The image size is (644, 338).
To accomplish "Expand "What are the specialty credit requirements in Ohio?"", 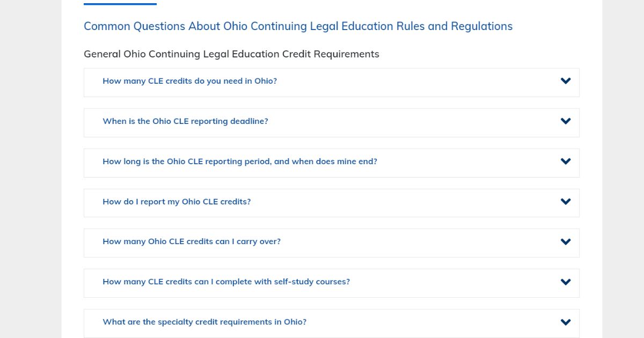I will (204, 322).
